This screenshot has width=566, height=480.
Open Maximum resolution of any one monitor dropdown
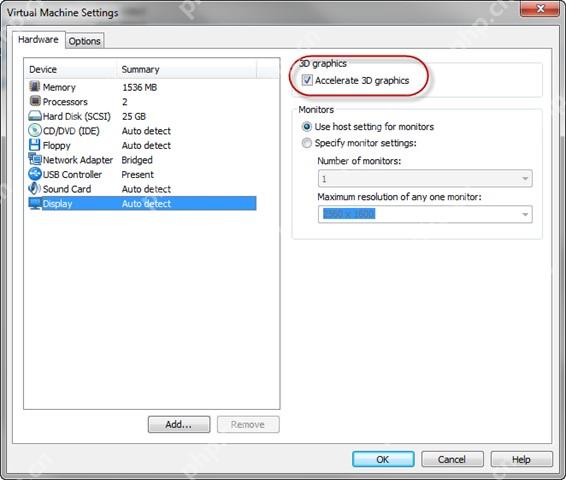[x=425, y=214]
